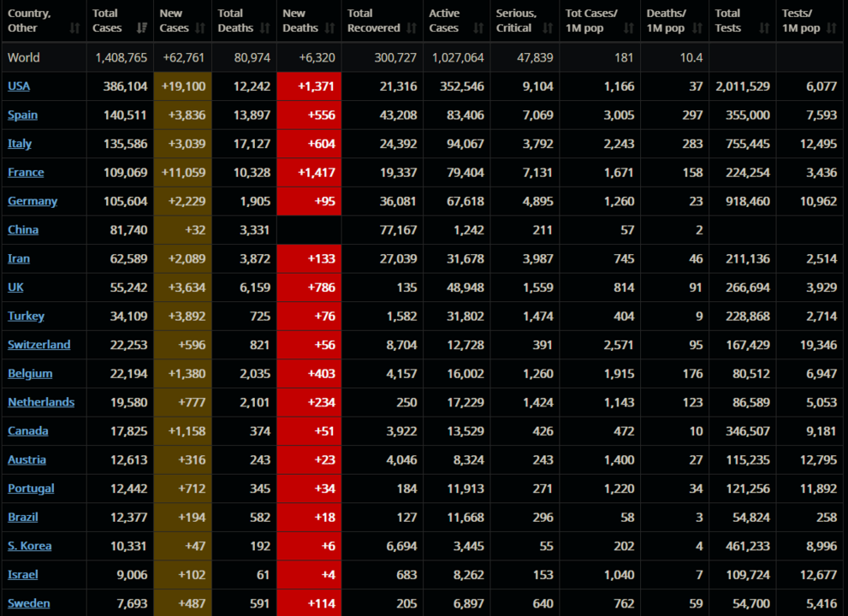
Task: Open the Switzerland link
Action: [x=39, y=345]
